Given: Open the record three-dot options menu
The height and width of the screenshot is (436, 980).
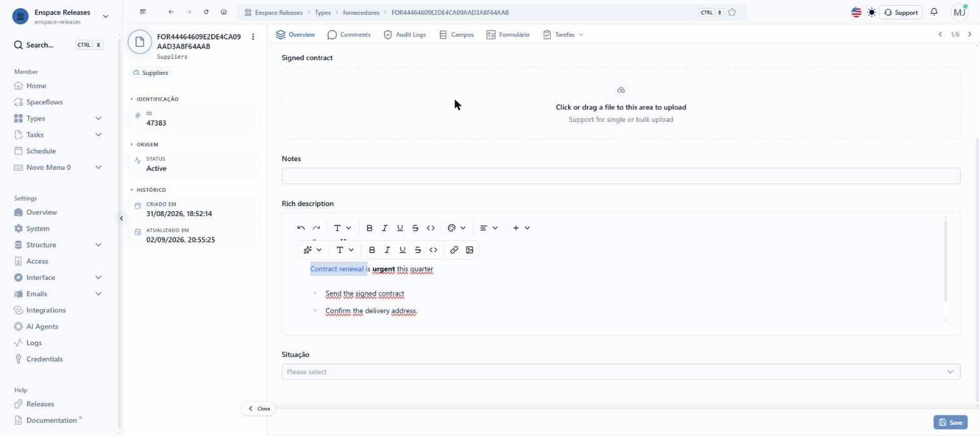Looking at the screenshot, I should coord(253,37).
